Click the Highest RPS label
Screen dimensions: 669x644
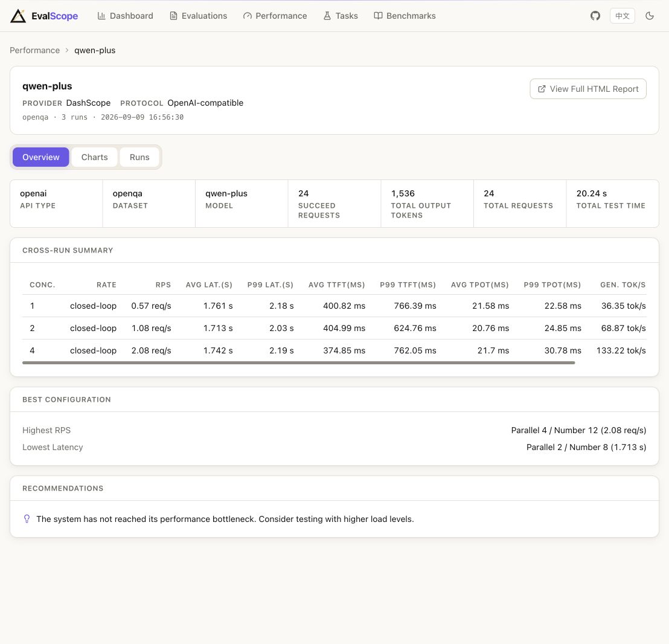tap(46, 430)
